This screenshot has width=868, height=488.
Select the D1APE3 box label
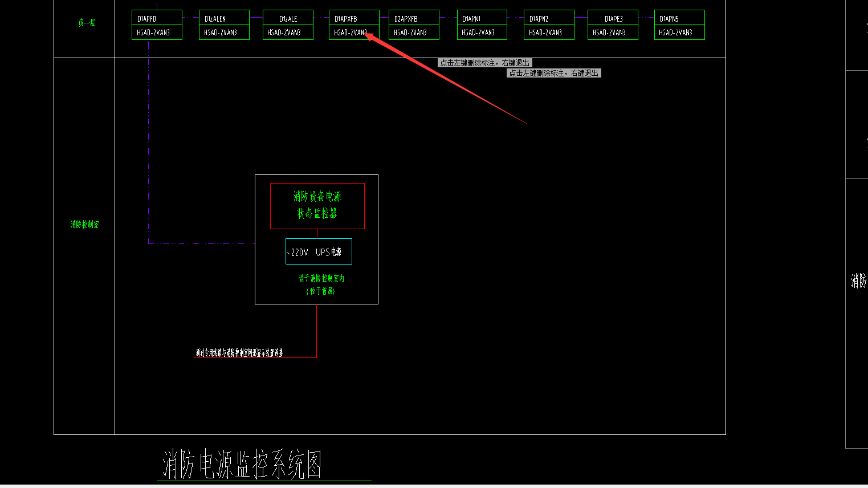tap(613, 19)
